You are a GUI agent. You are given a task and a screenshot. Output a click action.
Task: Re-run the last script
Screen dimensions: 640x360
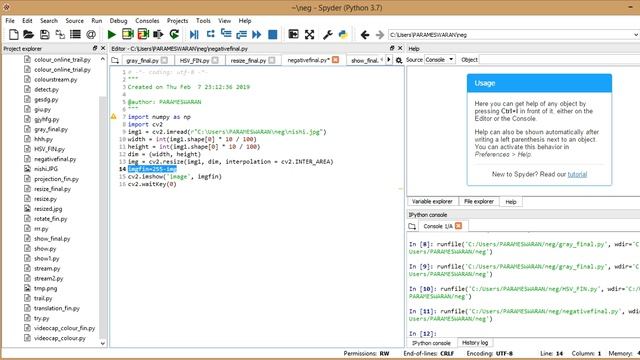[x=174, y=35]
